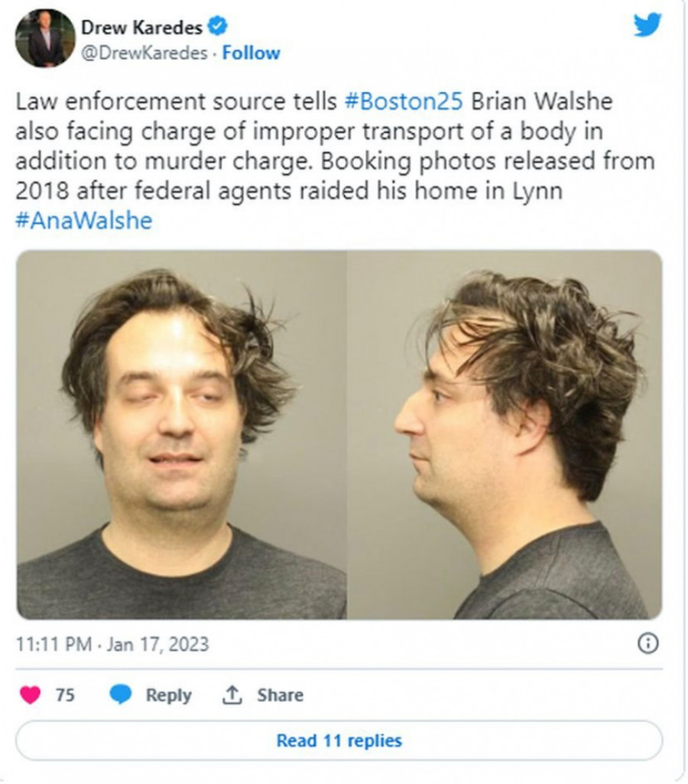
Task: Click the share upload arrow icon
Action: [x=232, y=695]
